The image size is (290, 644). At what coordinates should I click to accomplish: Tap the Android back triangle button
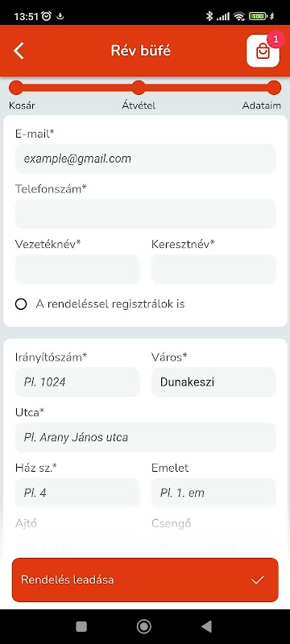coord(206,626)
